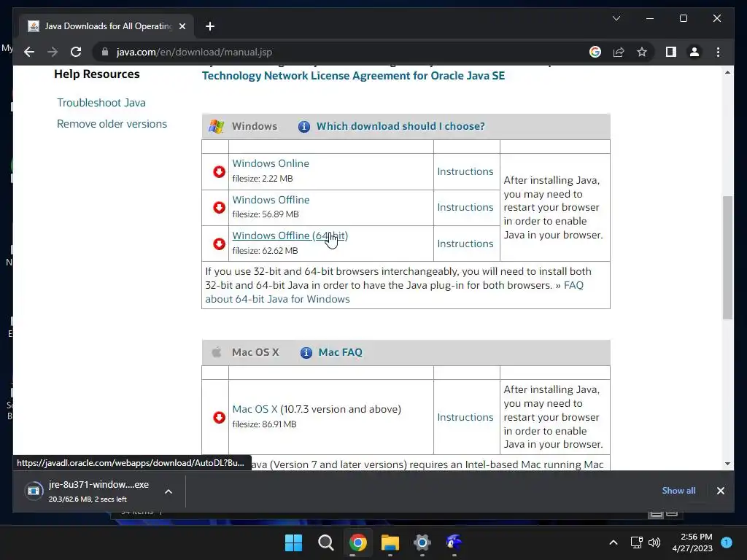Select the Java Downloads for All Operating tab
The width and height of the screenshot is (747, 560).
(x=108, y=26)
